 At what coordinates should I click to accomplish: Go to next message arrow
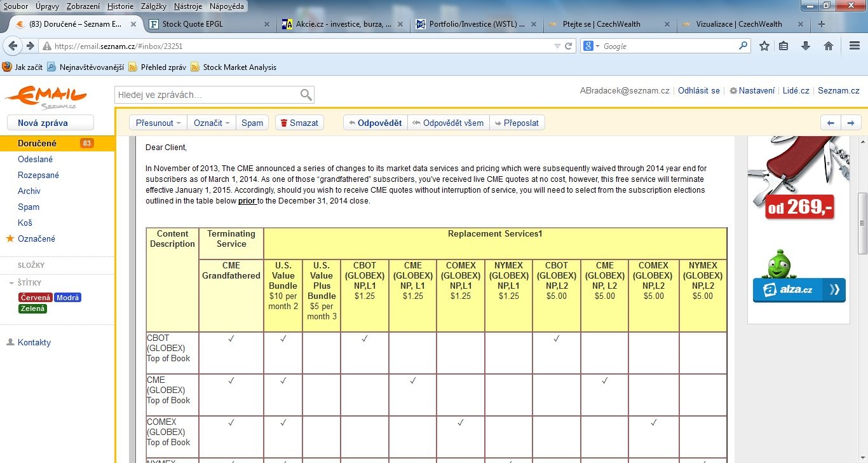(851, 123)
